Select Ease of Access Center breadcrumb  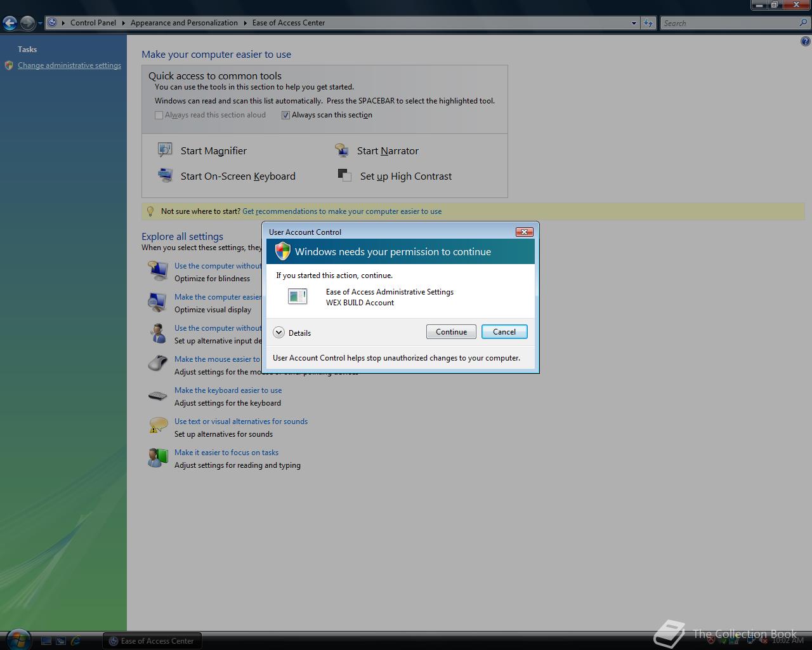(x=289, y=23)
